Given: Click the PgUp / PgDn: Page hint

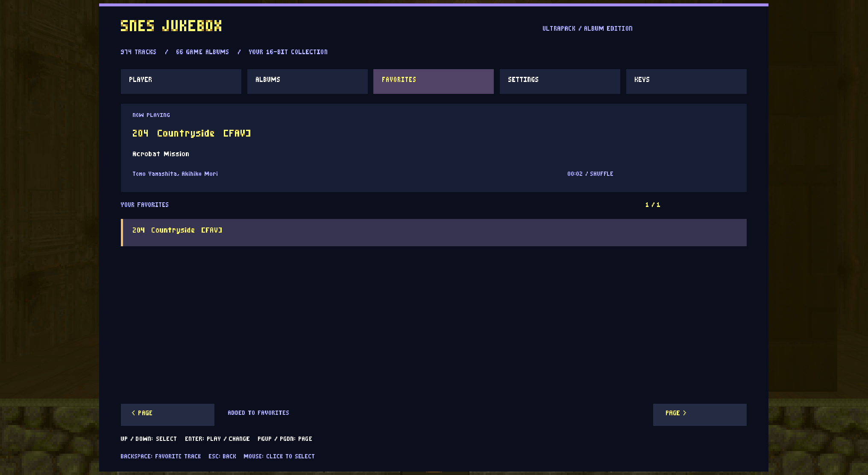Looking at the screenshot, I should tap(285, 439).
